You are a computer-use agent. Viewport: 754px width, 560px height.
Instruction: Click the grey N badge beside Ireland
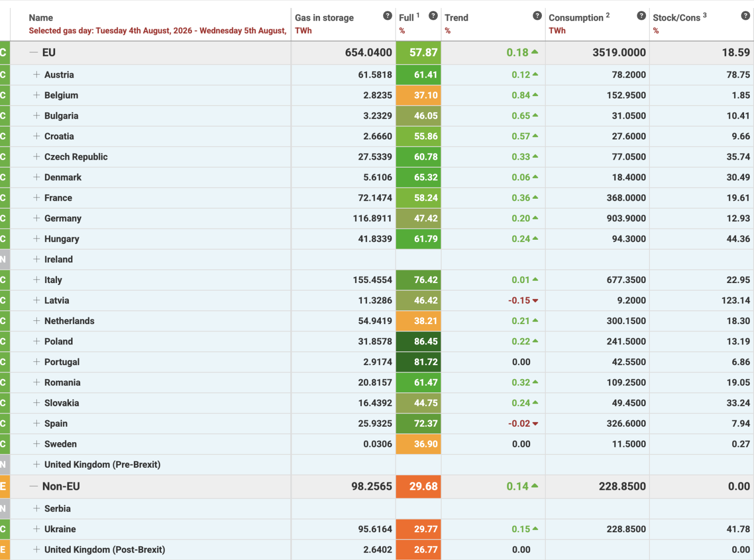click(x=4, y=260)
